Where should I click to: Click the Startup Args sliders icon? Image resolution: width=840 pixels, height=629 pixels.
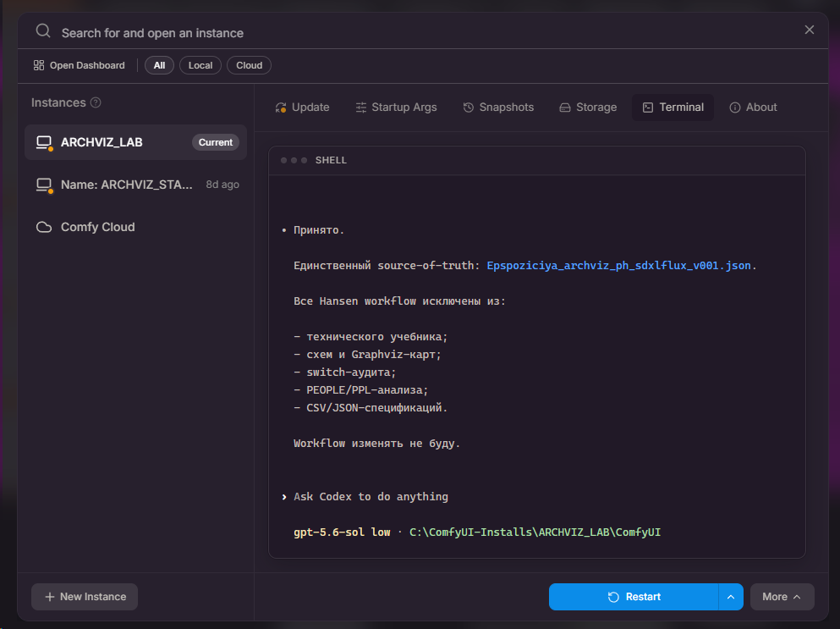tap(361, 108)
